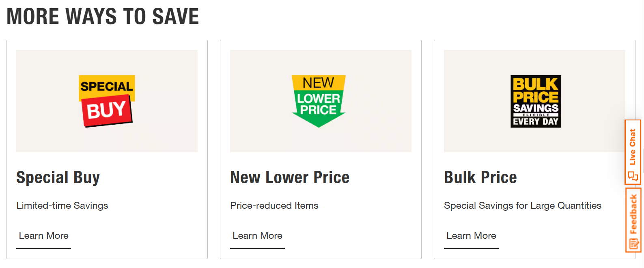The width and height of the screenshot is (644, 268).
Task: Click the green New Lower Price arrow badge
Action: click(319, 101)
